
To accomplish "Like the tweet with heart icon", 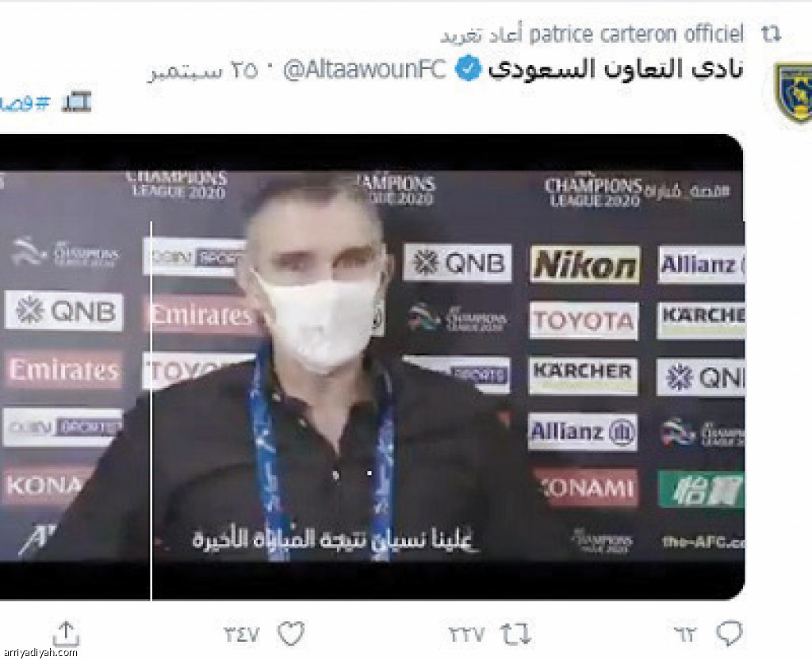I will [291, 633].
